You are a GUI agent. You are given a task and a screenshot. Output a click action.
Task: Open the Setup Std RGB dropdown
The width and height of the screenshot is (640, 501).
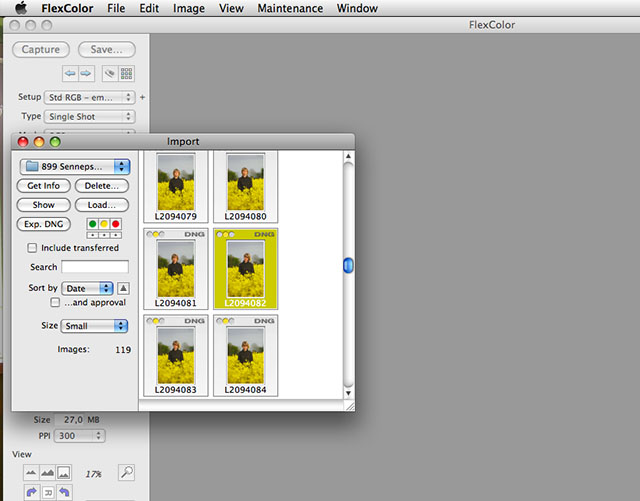[x=89, y=97]
